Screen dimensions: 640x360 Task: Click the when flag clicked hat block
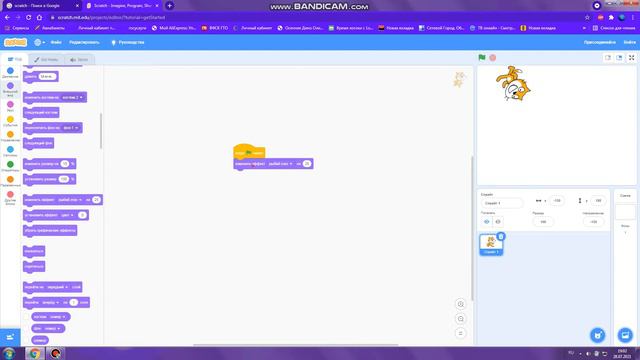pos(249,152)
